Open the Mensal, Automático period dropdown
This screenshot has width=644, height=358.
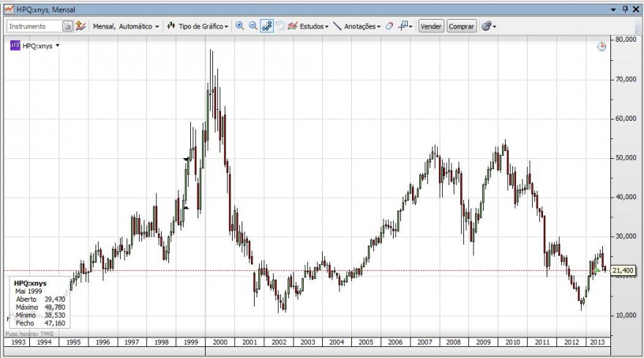point(125,26)
